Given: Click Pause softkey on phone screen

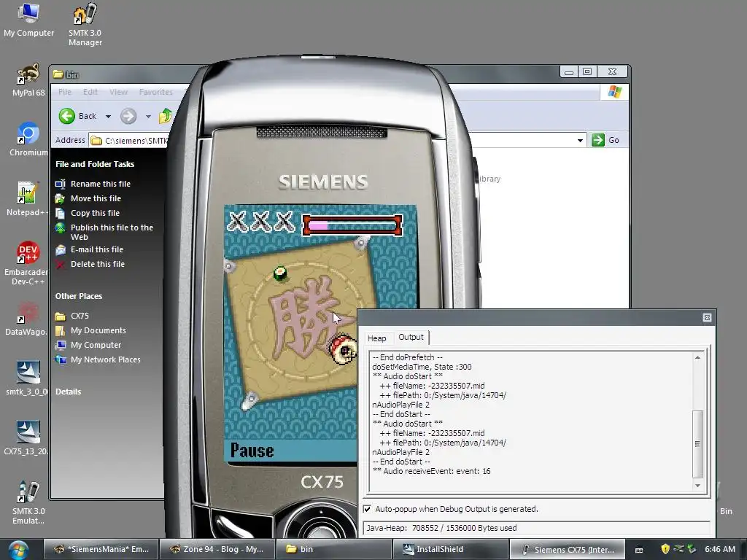Looking at the screenshot, I should click(x=252, y=451).
